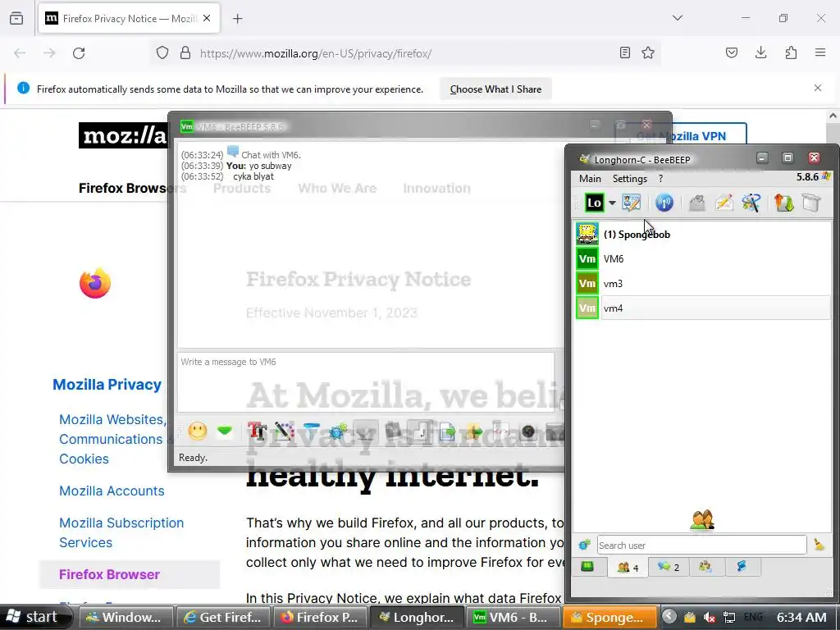Select vm4 in the user list
This screenshot has width=840, height=630.
pyautogui.click(x=703, y=308)
